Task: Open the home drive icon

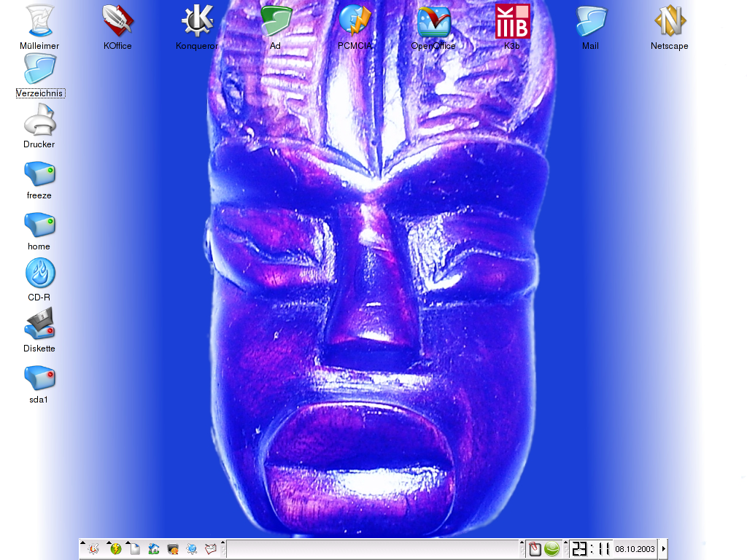Action: pyautogui.click(x=39, y=225)
